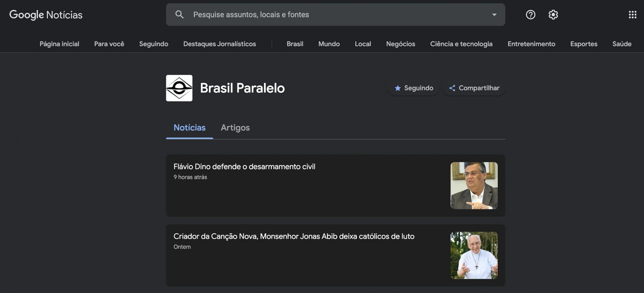Open the Flávio Dino desarmamento civil article
644x293 pixels.
tap(244, 167)
